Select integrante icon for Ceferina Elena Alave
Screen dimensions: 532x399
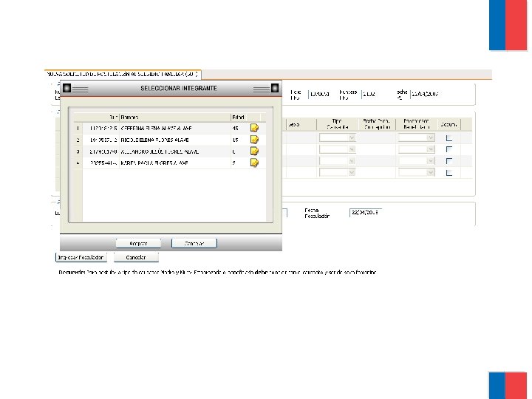pos(254,128)
